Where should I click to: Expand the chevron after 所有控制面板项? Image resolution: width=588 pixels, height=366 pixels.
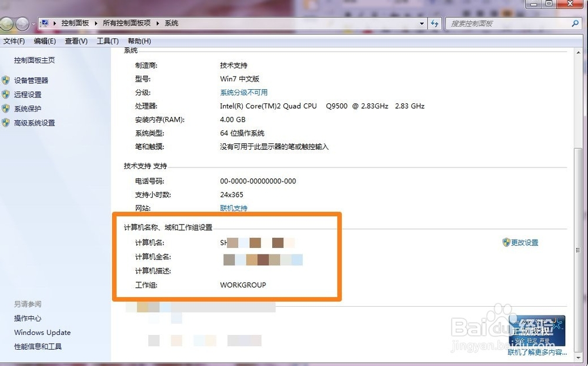coord(156,23)
